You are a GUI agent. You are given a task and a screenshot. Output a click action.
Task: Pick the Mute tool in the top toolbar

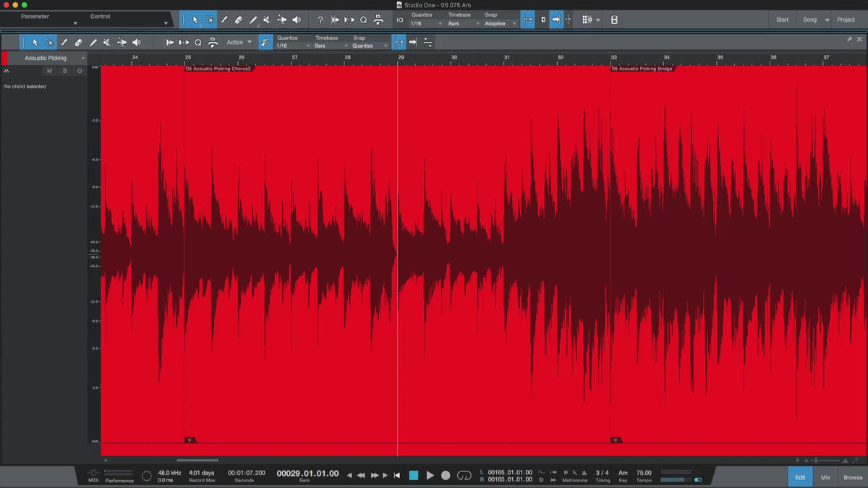point(267,20)
